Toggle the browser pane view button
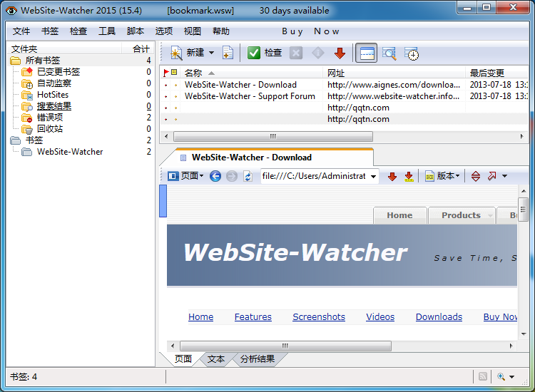 coord(367,53)
